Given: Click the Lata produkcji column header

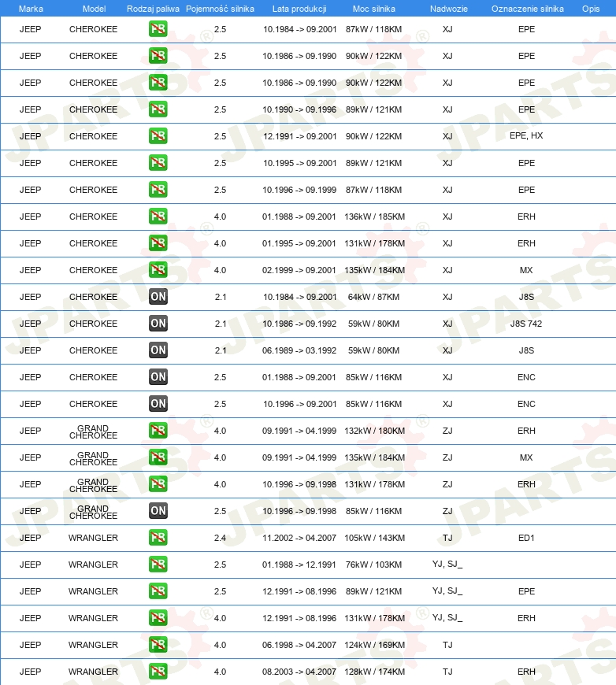Looking at the screenshot, I should (299, 9).
